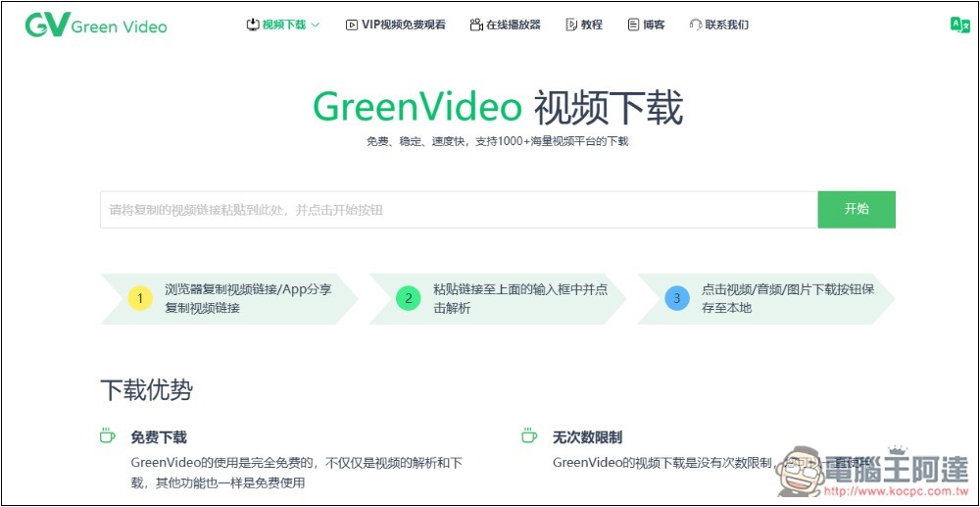The image size is (980, 507).
Task: Click the tutorial icon in navbar
Action: pyautogui.click(x=570, y=25)
